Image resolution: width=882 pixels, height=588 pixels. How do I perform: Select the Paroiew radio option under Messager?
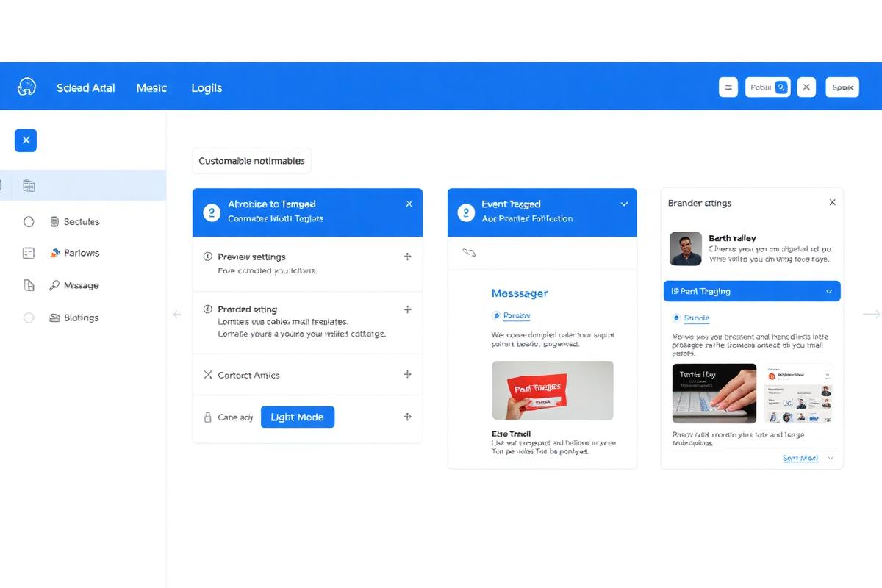(x=496, y=315)
